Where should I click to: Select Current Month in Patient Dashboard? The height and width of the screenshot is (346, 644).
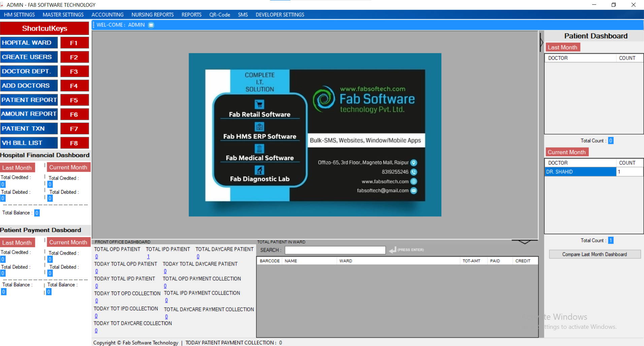click(567, 152)
